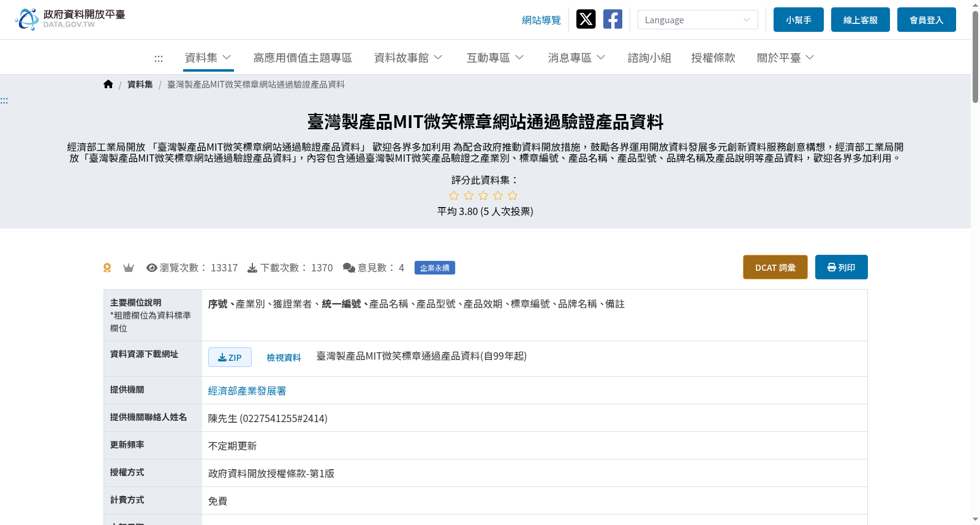Click the 陳先生 contact text
The width and height of the screenshot is (980, 525).
click(268, 418)
